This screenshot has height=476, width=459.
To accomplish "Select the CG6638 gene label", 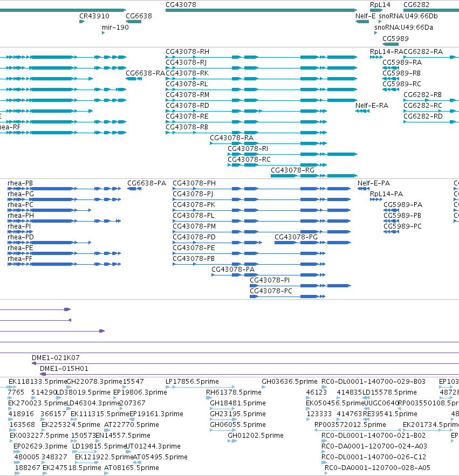I will click(139, 16).
